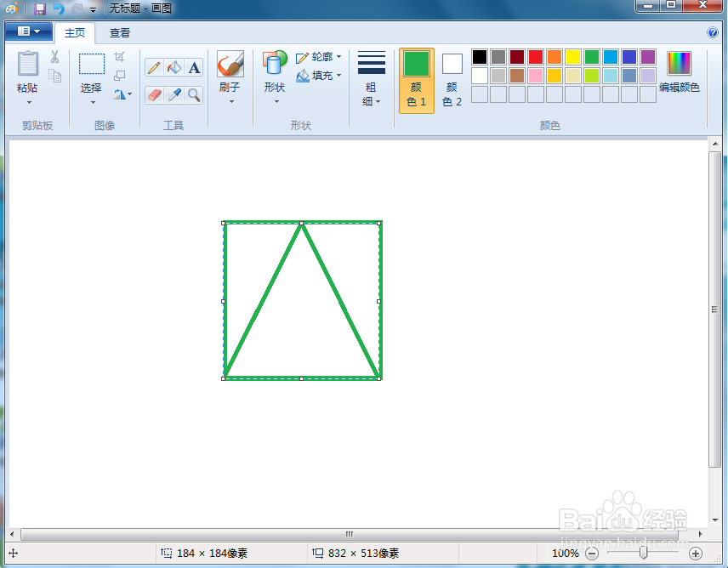Click the 100% zoom level text

[x=565, y=554]
